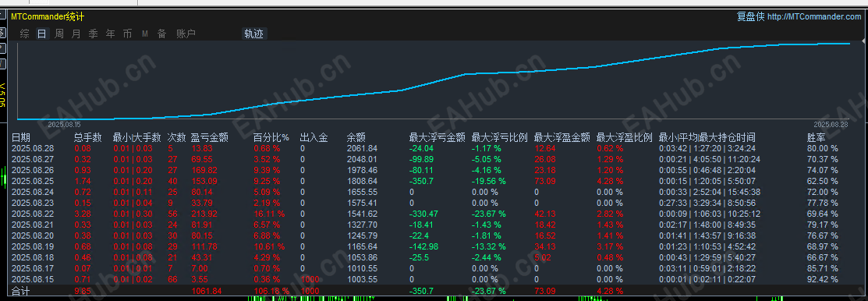
Task: Open the http://MTCommander.com link
Action: (x=814, y=16)
